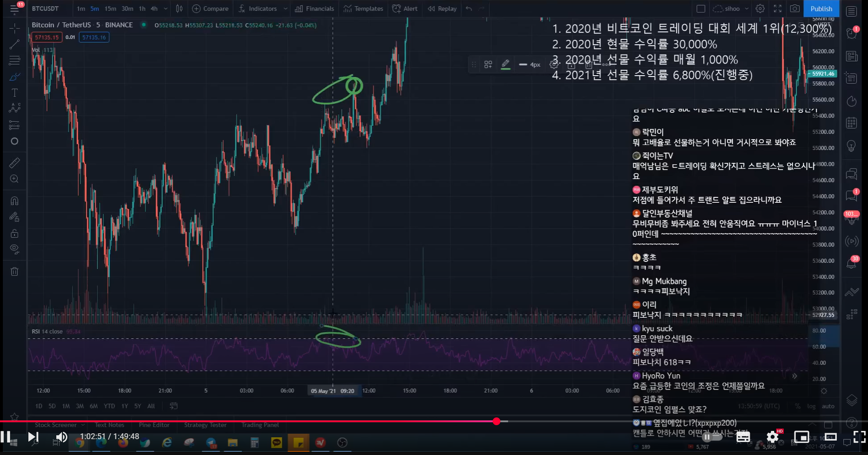
Task: Open the Indicators dialog
Action: (x=258, y=9)
